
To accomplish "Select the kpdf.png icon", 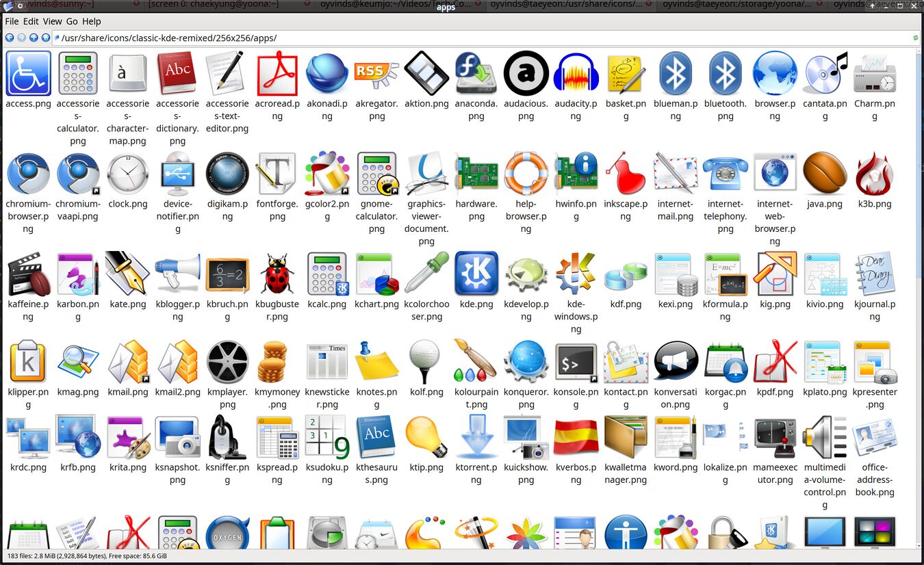I will pos(775,362).
